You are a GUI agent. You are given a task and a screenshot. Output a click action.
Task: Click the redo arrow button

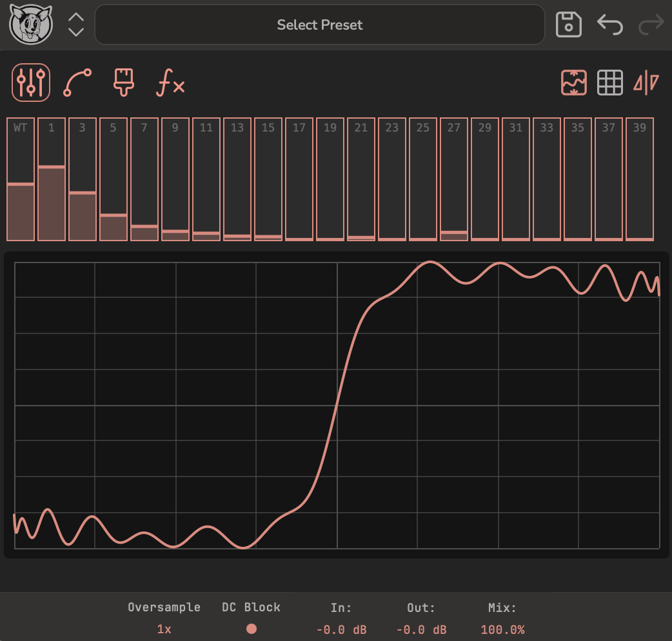click(x=650, y=24)
